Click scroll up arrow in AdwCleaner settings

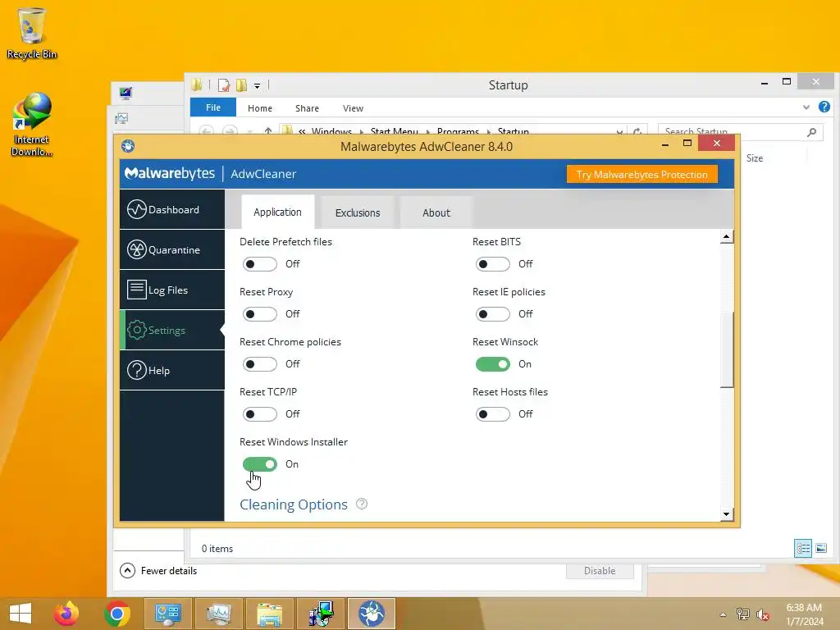pos(727,236)
